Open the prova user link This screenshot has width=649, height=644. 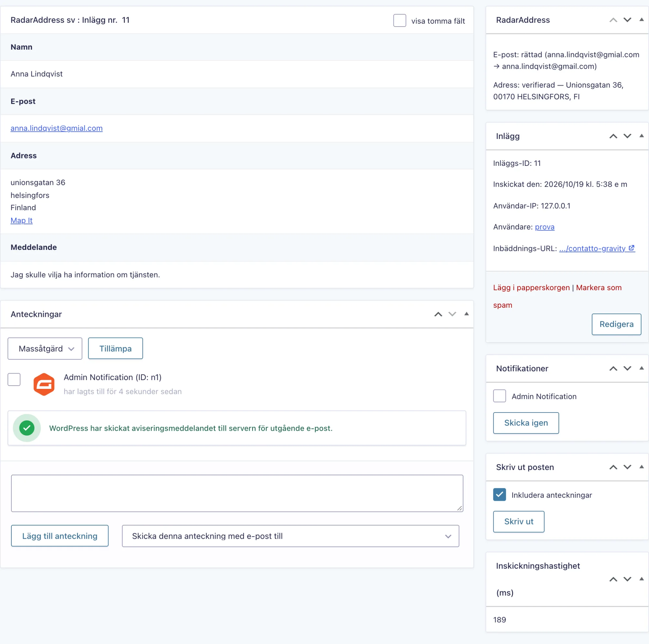(545, 227)
